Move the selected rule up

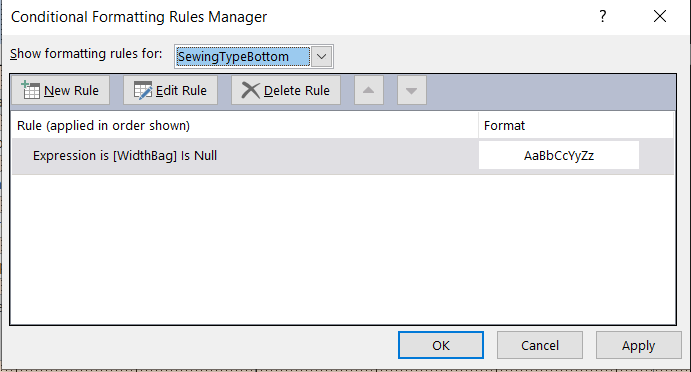click(369, 90)
